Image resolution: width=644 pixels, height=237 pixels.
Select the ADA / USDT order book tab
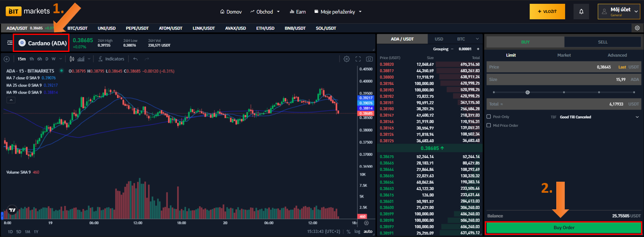[402, 39]
